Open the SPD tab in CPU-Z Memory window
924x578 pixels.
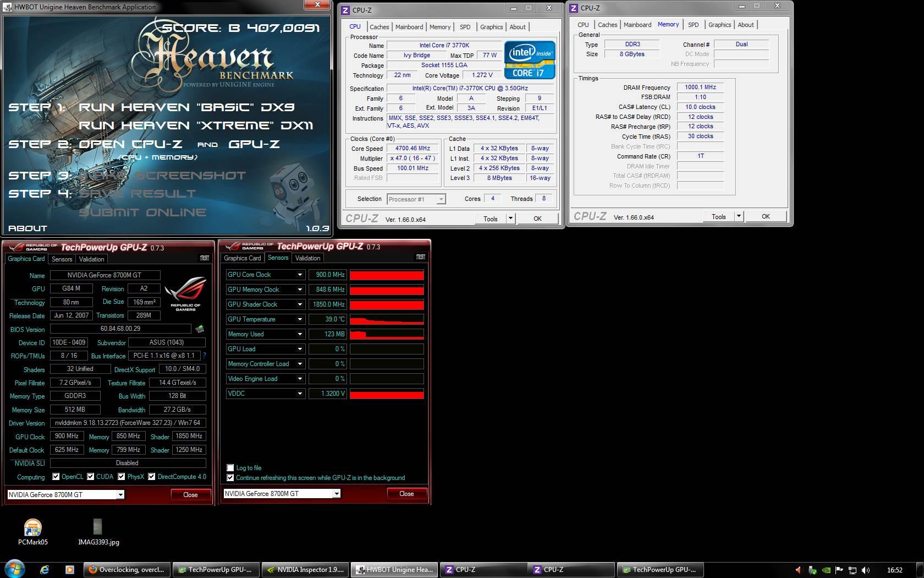tap(693, 25)
